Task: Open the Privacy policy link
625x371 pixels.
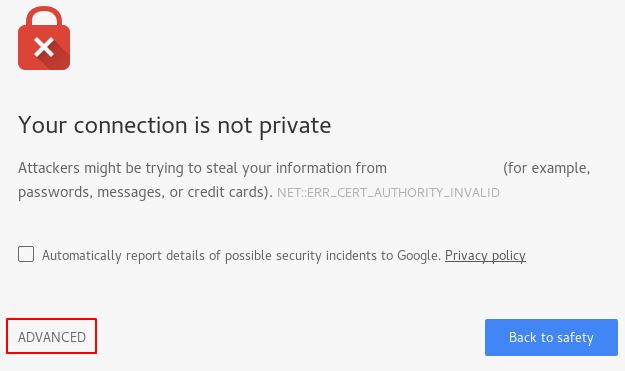Action: [485, 255]
